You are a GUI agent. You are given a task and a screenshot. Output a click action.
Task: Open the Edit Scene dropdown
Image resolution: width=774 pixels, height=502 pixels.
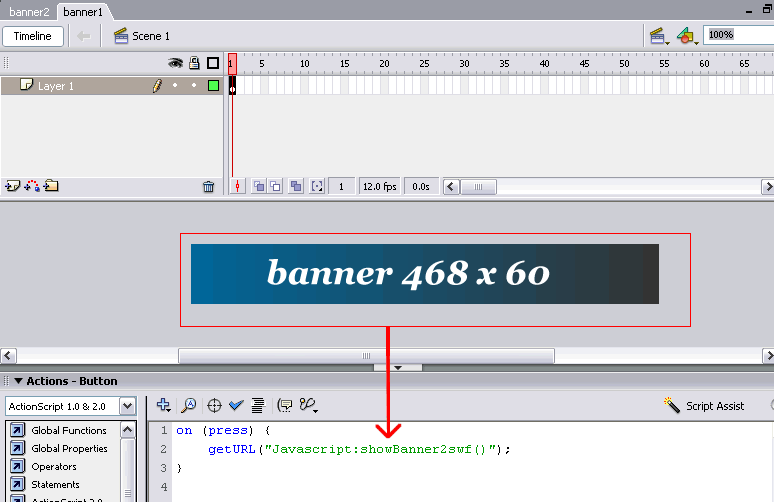point(659,36)
